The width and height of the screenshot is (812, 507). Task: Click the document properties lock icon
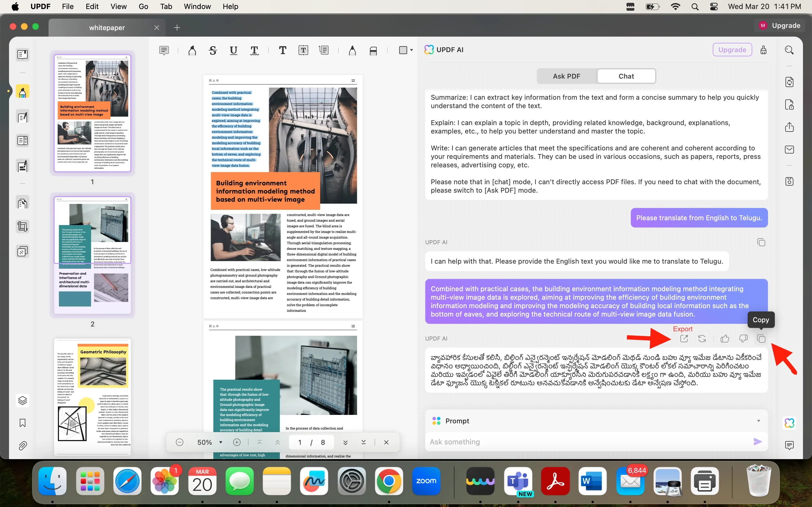coord(789,104)
